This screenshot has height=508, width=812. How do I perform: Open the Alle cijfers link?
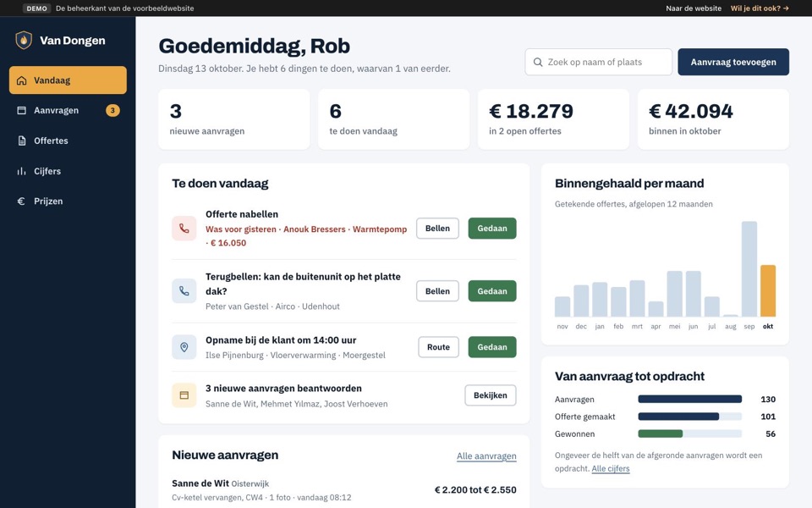click(x=611, y=468)
